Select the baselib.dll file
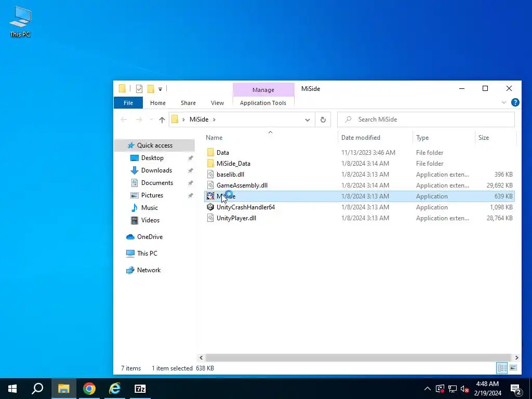 click(x=230, y=175)
